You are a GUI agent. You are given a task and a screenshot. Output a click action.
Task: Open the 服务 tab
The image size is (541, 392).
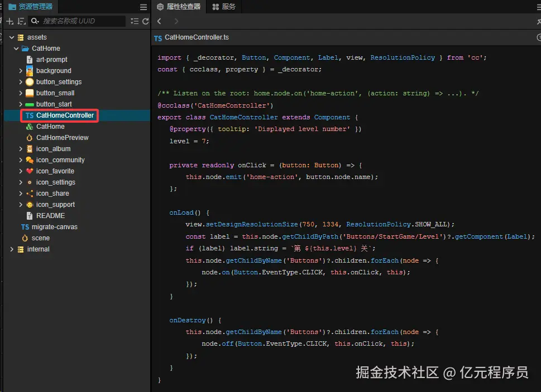224,7
